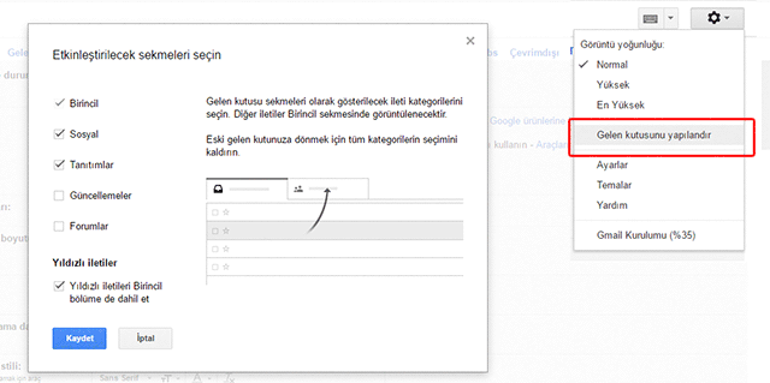The height and width of the screenshot is (383, 770).
Task: Click the Çevrimdışı tab in background settings
Action: pos(534,53)
